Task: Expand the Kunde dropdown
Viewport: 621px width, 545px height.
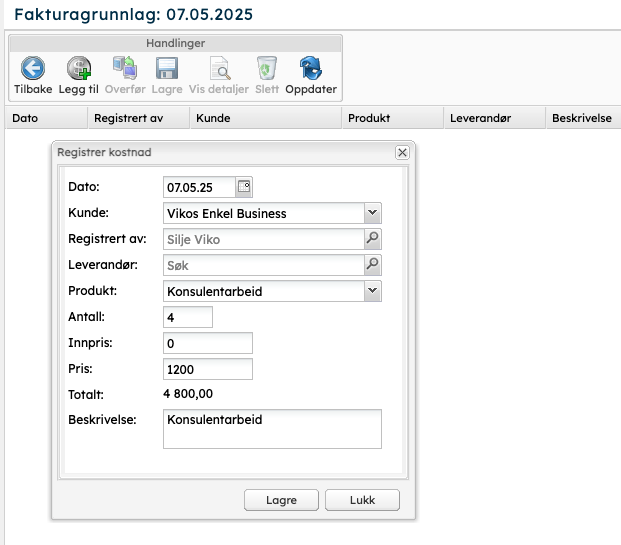Action: (x=372, y=213)
